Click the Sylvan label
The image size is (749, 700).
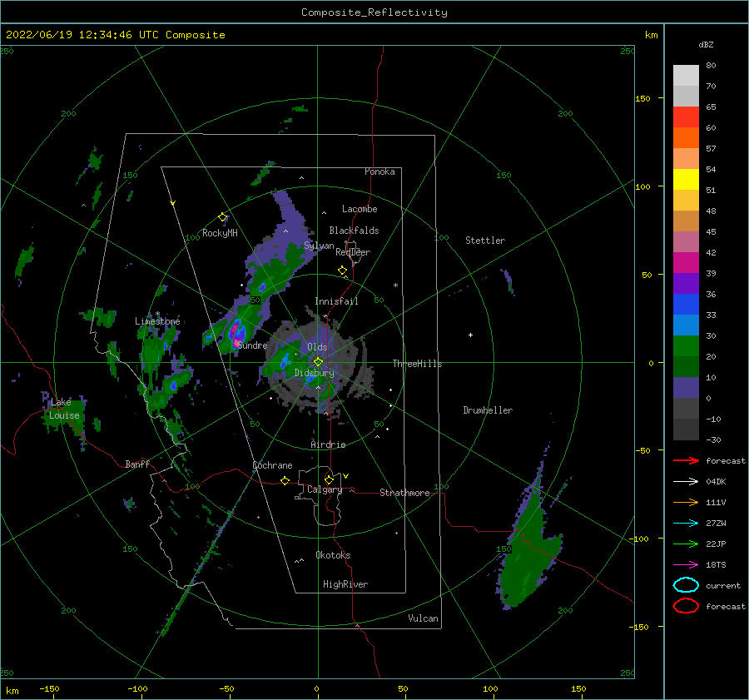pos(319,246)
